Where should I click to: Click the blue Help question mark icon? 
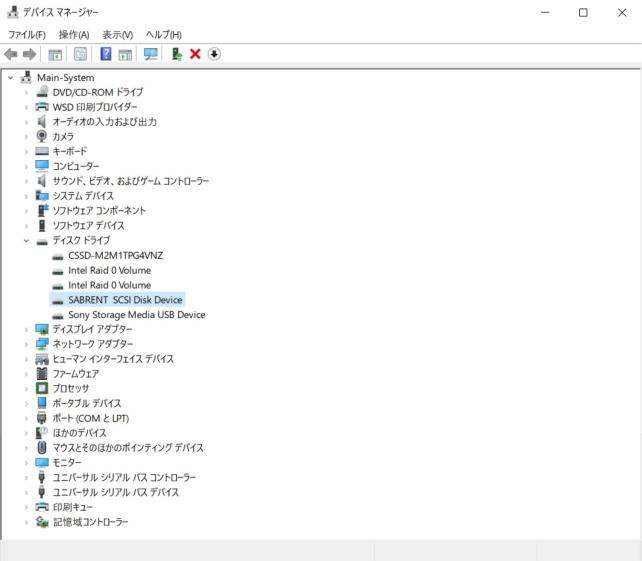(x=106, y=54)
